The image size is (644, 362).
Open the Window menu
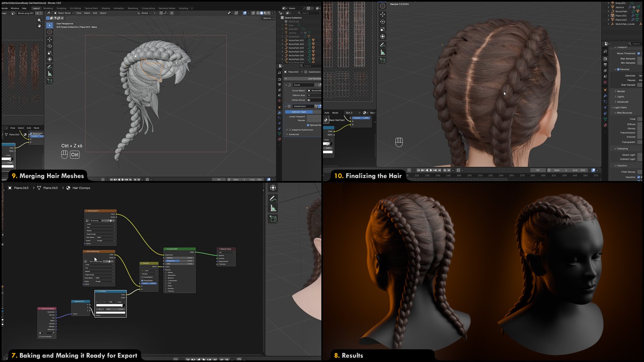(x=15, y=8)
